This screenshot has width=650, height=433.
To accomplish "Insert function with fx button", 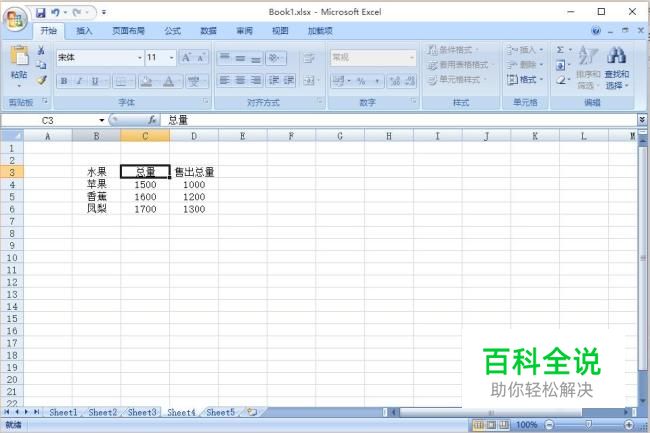I will (x=152, y=120).
